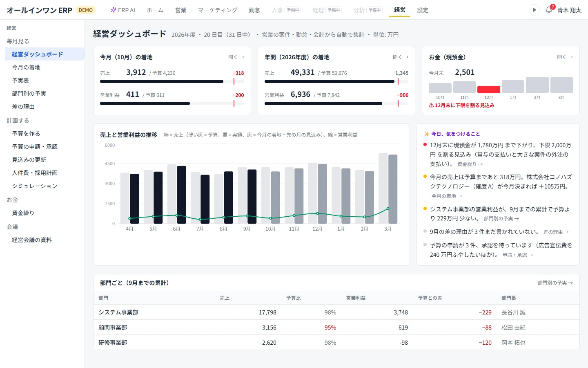Screen dimensions: 588x368
Task: Switch to 営業 tab
Action: [x=181, y=10]
